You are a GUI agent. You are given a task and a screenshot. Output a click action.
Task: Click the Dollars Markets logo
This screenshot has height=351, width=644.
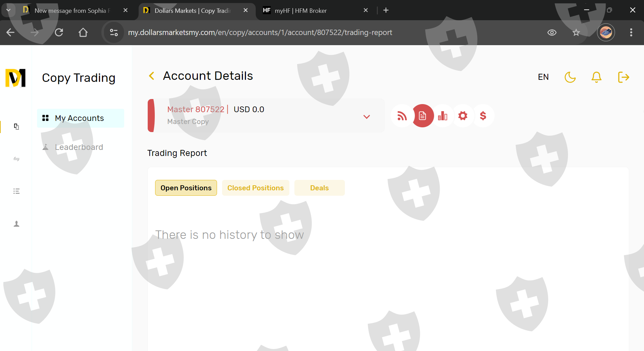pyautogui.click(x=15, y=78)
